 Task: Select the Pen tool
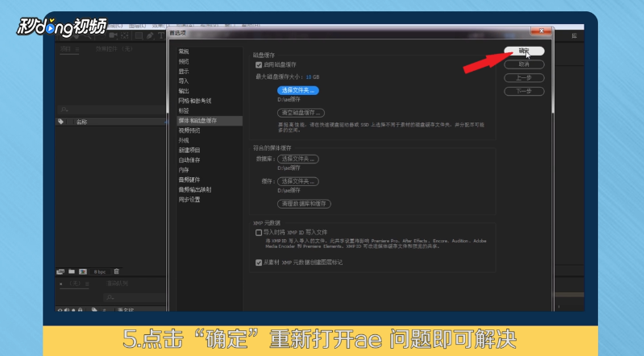tap(150, 35)
